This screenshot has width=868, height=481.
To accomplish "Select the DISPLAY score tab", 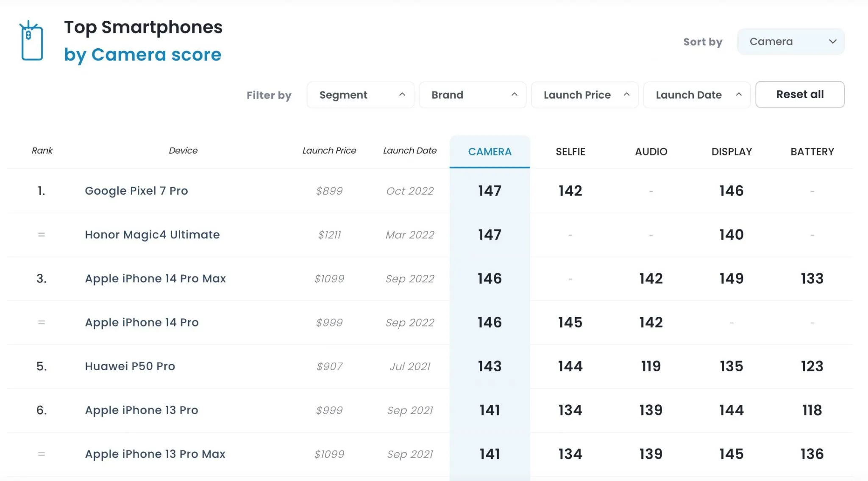I will (x=731, y=152).
